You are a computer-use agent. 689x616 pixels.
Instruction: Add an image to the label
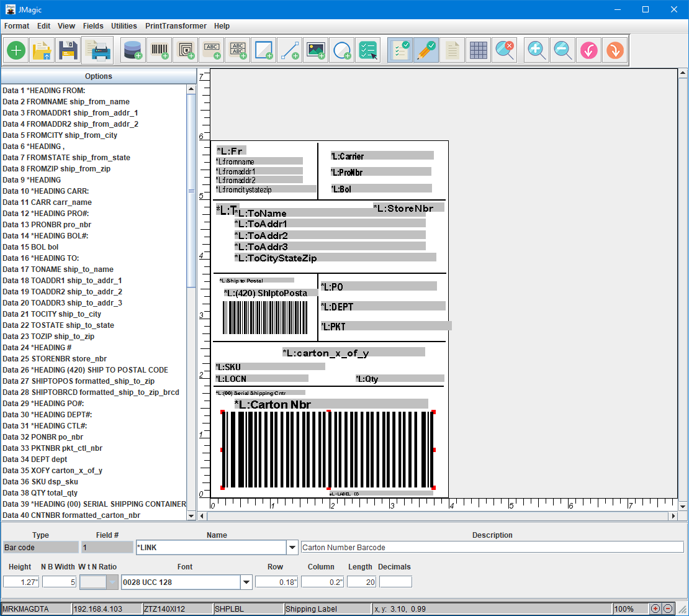pos(316,50)
